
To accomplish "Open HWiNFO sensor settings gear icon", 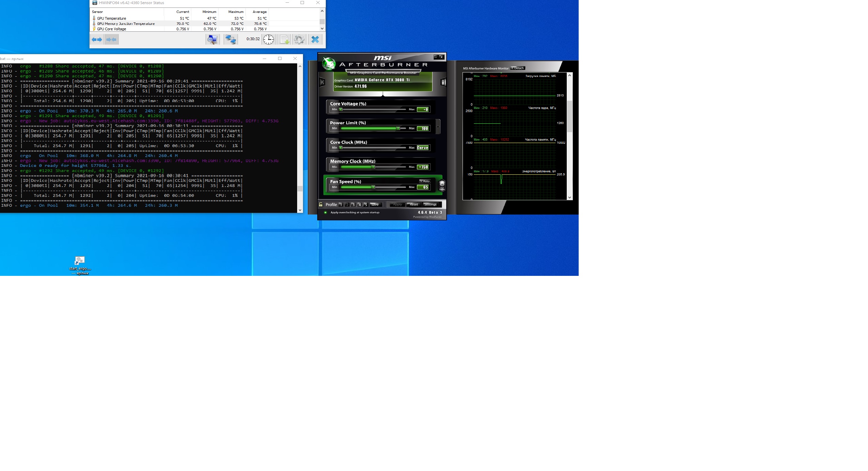I will 299,40.
